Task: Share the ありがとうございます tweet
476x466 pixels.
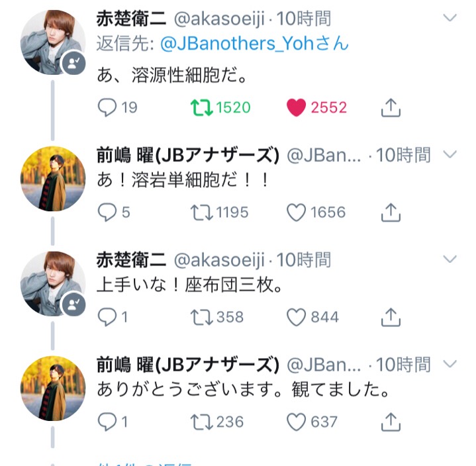Action: click(x=391, y=421)
